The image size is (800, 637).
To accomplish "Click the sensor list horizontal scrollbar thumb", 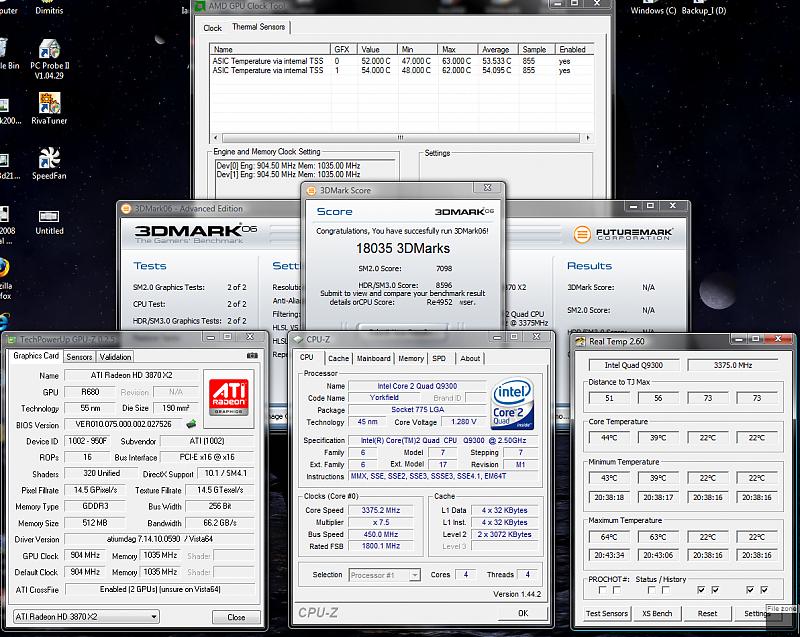I will [x=401, y=138].
